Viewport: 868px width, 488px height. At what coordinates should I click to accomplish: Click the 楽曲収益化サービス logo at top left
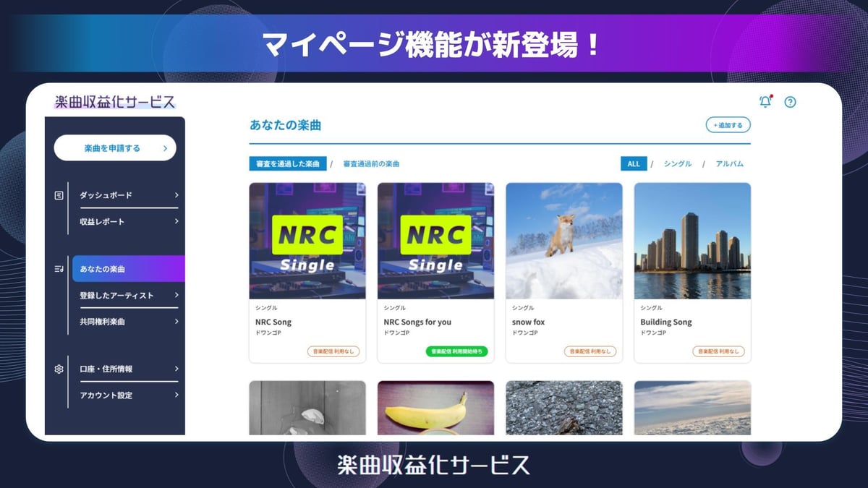(114, 102)
